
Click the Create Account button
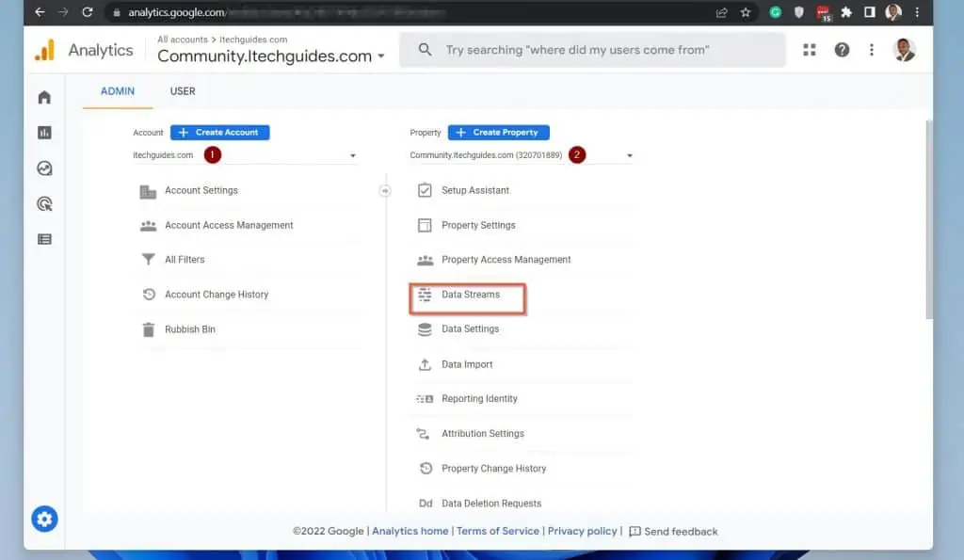pyautogui.click(x=219, y=133)
